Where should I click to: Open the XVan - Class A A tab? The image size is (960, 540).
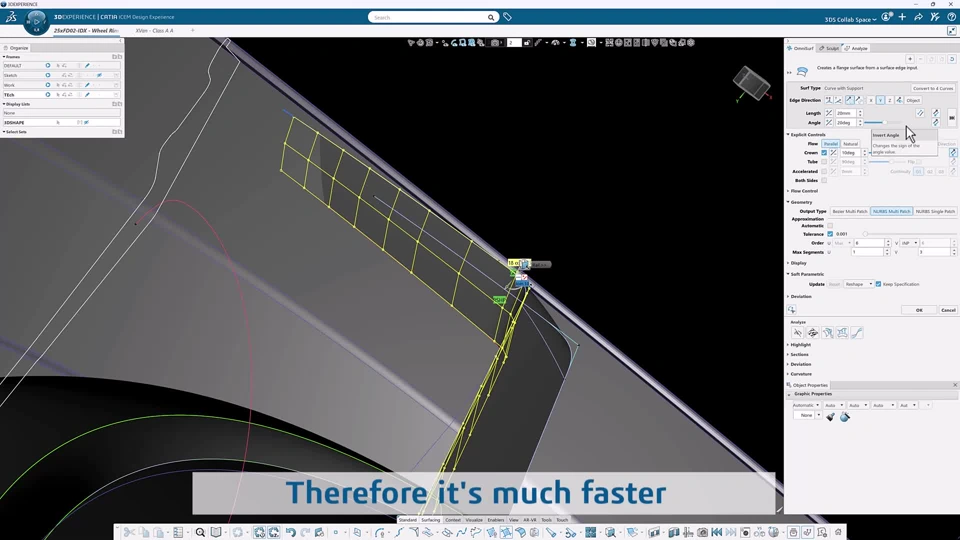point(154,31)
